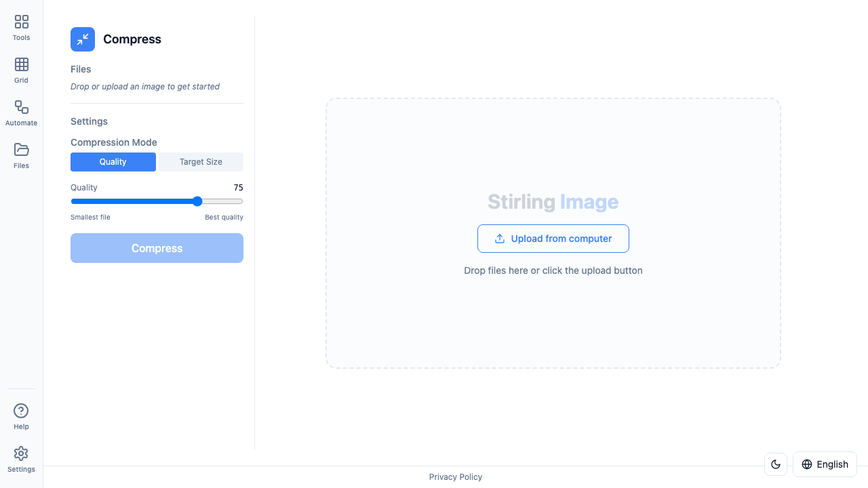This screenshot has height=488, width=868.
Task: Toggle dark mode with the moon icon
Action: pos(776,464)
